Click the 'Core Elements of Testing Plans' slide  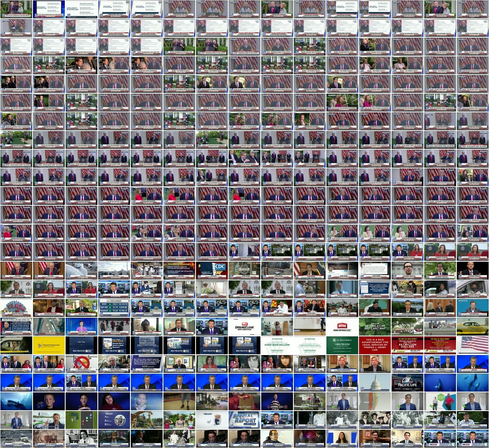(x=81, y=9)
